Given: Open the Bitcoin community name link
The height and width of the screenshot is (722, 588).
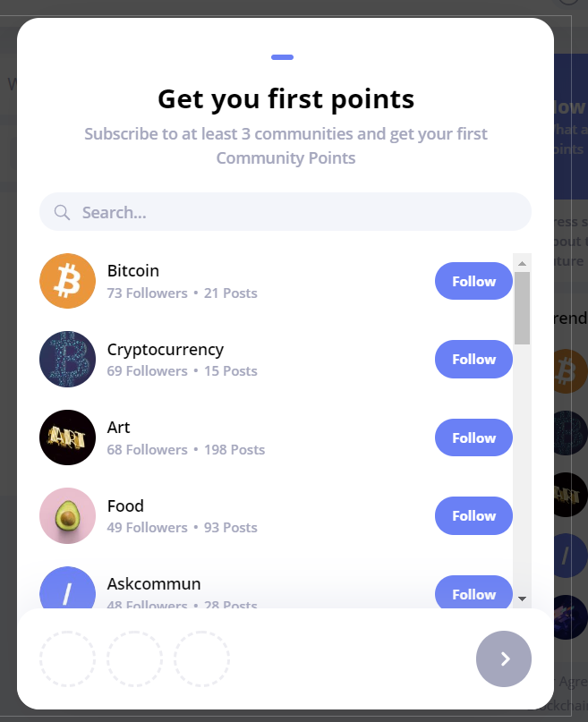Looking at the screenshot, I should (133, 271).
